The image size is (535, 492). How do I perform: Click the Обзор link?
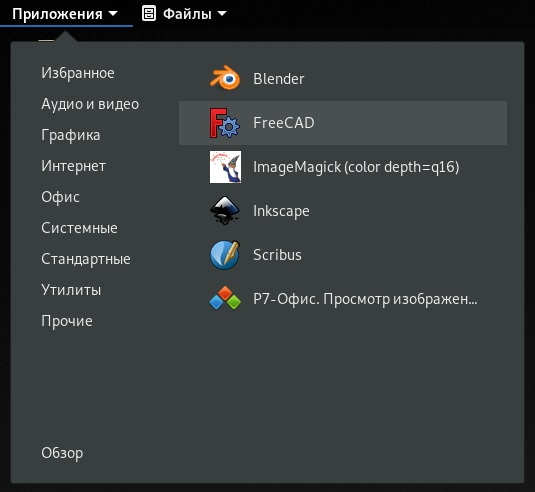tap(62, 453)
